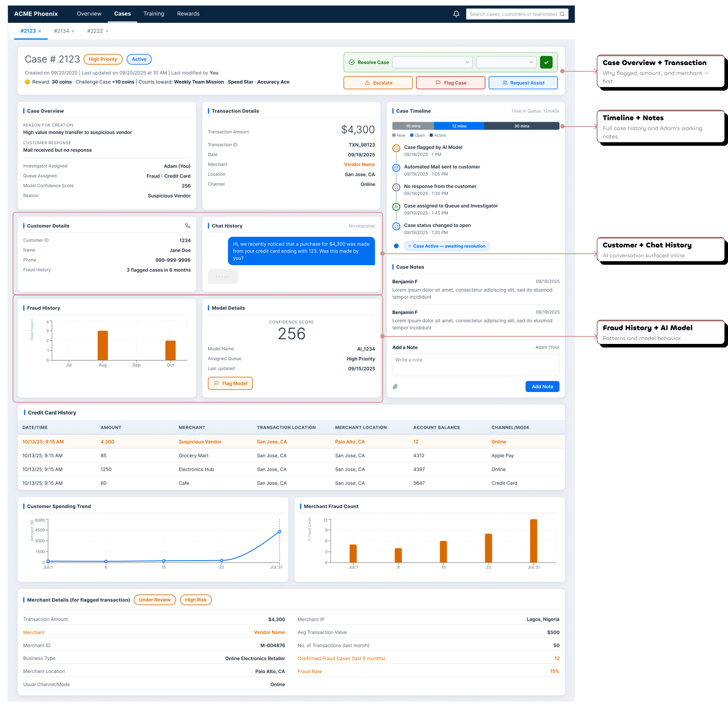The image size is (728, 706).
Task: Switch to the Overview tab
Action: tap(89, 14)
